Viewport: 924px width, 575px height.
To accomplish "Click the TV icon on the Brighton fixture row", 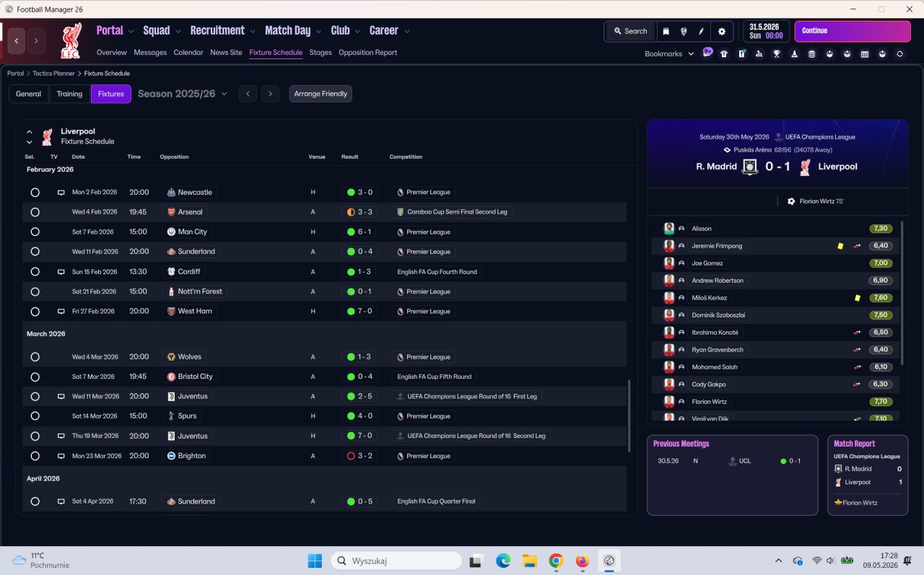I will [61, 456].
